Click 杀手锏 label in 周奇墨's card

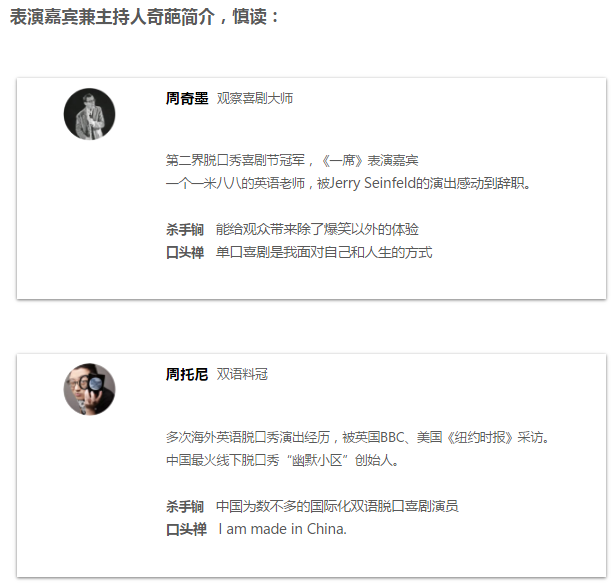pyautogui.click(x=185, y=229)
